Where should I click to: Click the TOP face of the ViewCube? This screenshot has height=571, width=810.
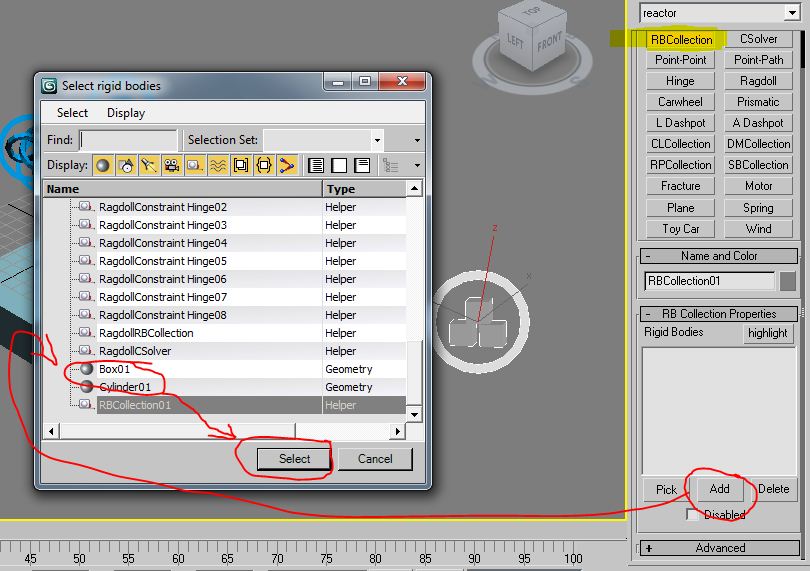[x=532, y=11]
